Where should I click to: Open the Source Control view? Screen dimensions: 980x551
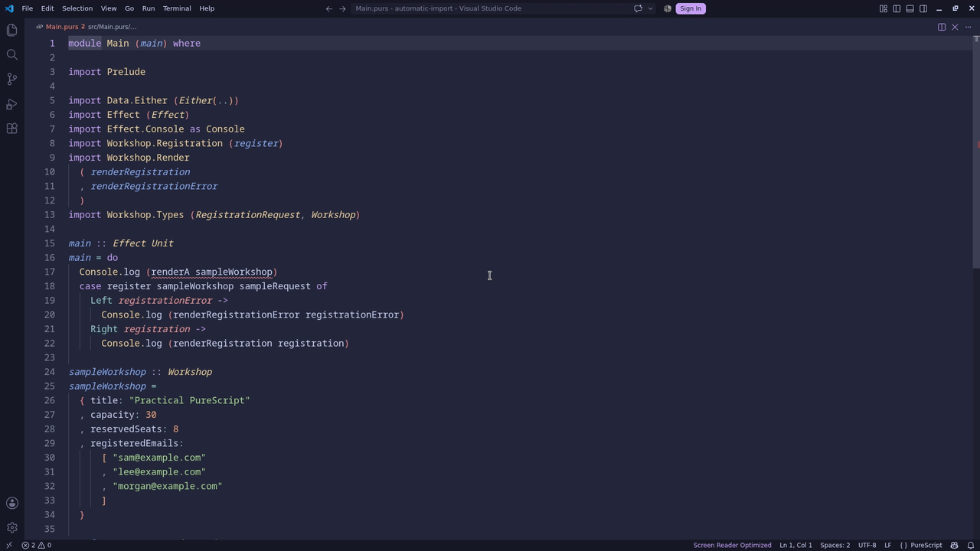coord(11,79)
